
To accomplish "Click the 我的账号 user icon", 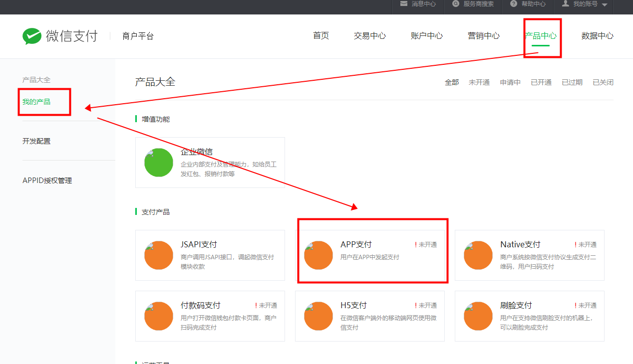I will point(565,4).
